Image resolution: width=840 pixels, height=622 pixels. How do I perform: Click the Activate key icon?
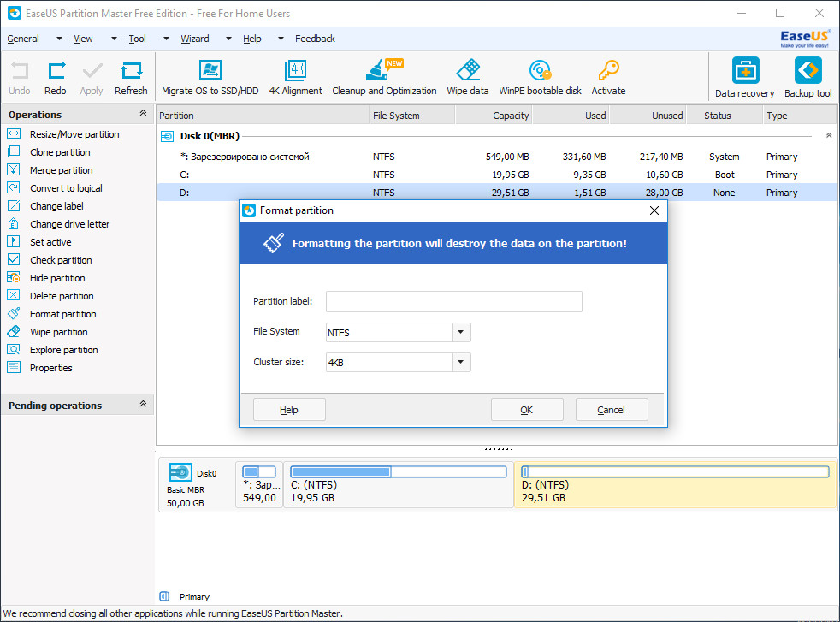coord(608,70)
